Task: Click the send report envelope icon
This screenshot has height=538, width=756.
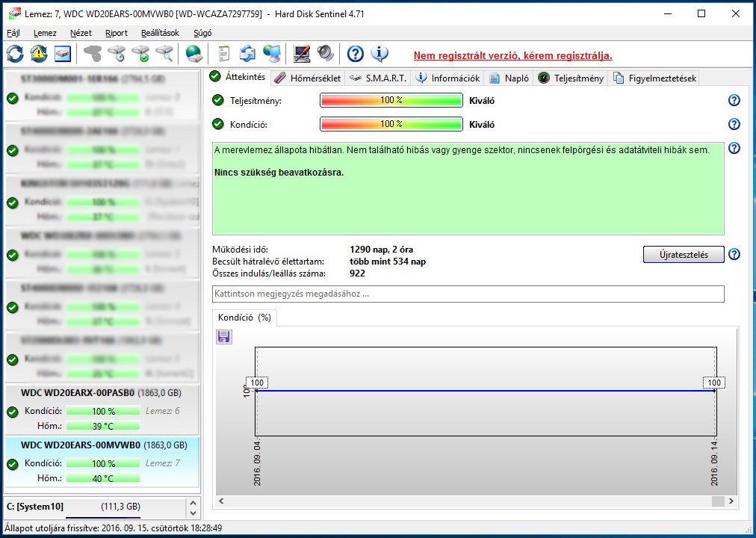Action: [247, 54]
